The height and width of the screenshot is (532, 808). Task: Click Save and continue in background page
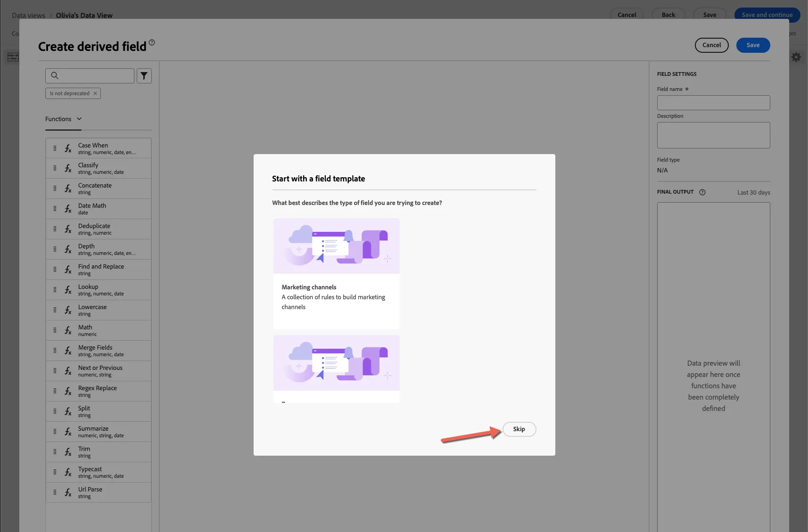[767, 15]
